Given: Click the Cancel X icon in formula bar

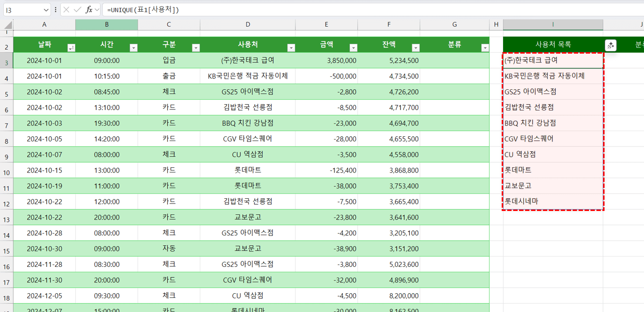Looking at the screenshot, I should click(67, 9).
